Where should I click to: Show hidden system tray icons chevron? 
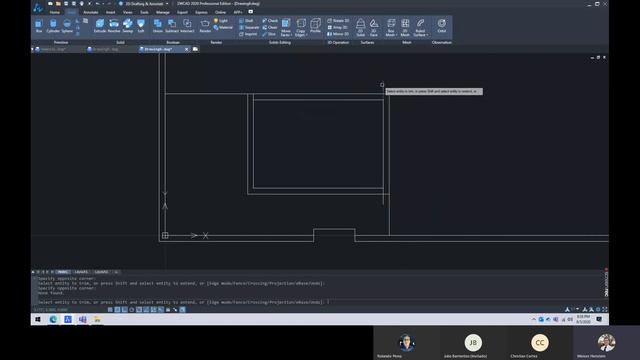(x=533, y=320)
